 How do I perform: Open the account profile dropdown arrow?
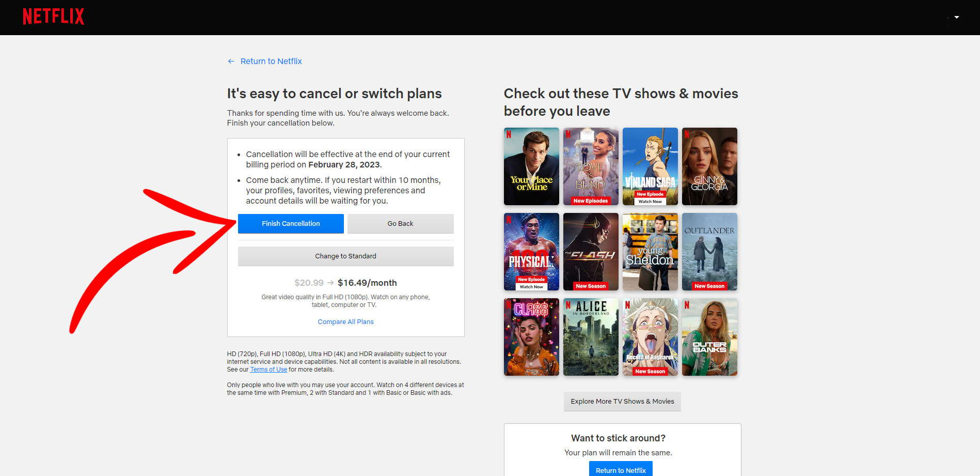point(956,17)
